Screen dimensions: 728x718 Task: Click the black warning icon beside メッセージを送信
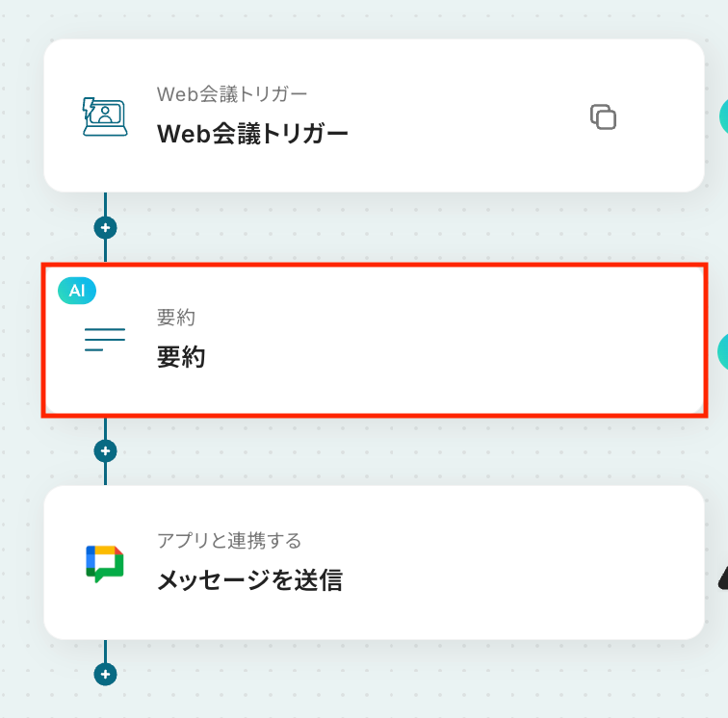723,578
